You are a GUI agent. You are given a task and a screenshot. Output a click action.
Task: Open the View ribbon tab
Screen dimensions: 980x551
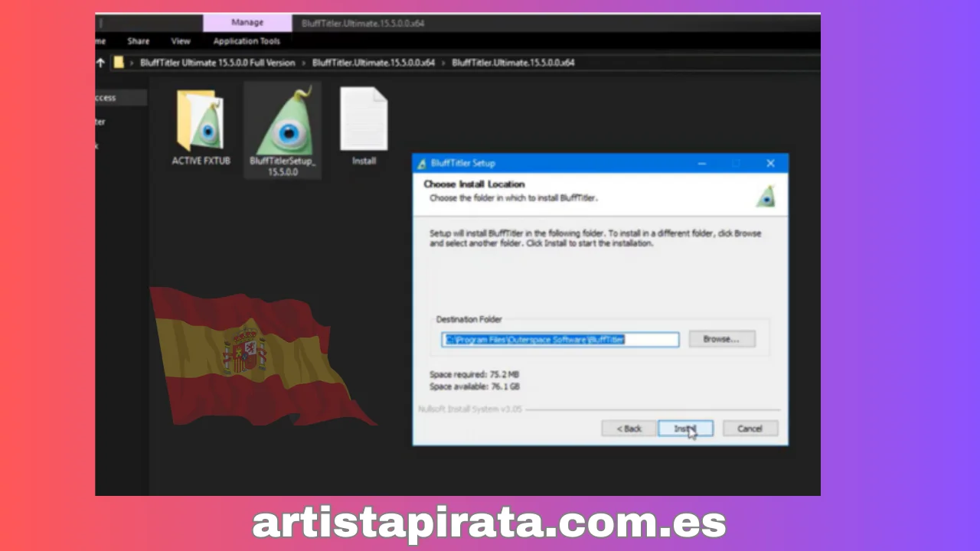181,41
